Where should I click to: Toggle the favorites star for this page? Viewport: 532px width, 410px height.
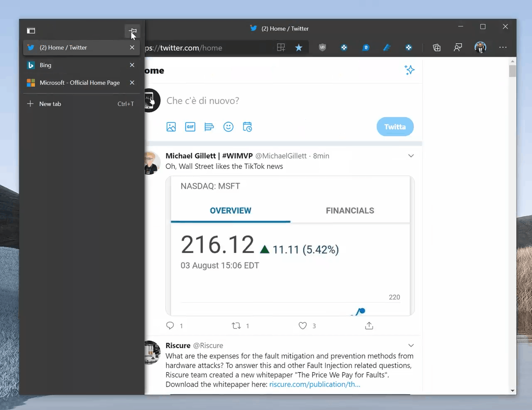299,47
